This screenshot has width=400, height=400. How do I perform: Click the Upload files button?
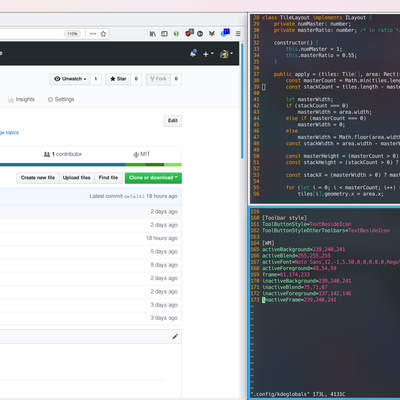tap(77, 178)
